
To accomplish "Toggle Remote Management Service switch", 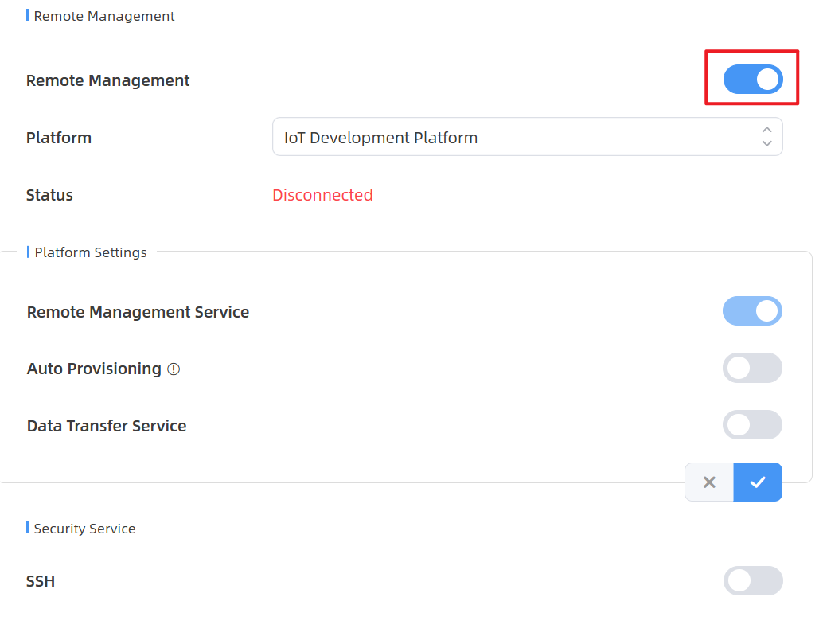I will [x=752, y=311].
